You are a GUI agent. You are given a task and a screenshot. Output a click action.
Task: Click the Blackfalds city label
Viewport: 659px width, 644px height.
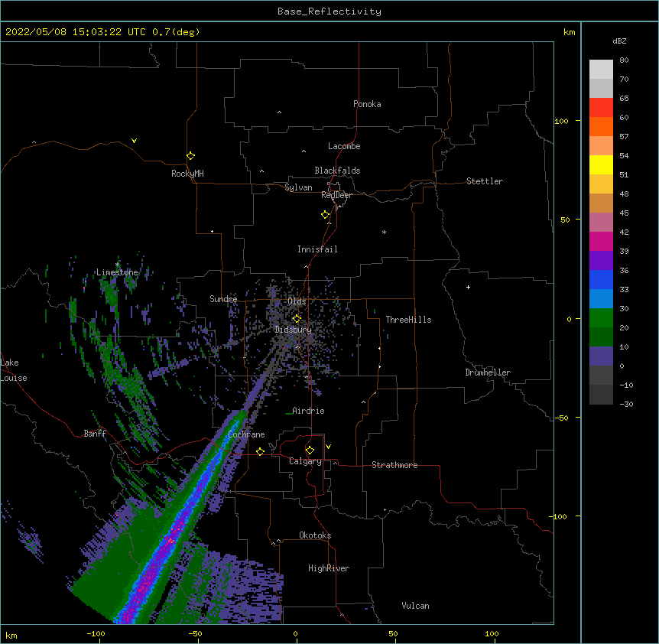(x=337, y=171)
